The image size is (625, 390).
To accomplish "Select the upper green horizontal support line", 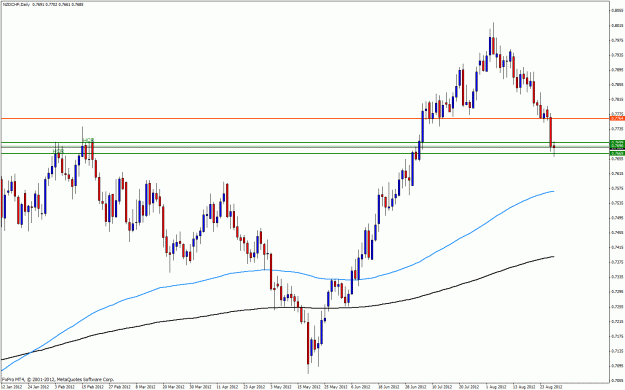I will pyautogui.click(x=305, y=142).
